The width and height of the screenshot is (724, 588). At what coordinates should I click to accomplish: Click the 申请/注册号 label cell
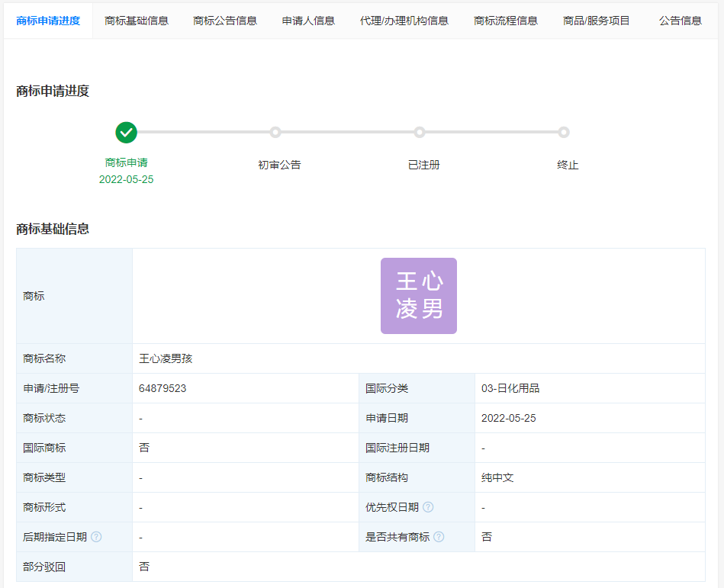point(74,388)
